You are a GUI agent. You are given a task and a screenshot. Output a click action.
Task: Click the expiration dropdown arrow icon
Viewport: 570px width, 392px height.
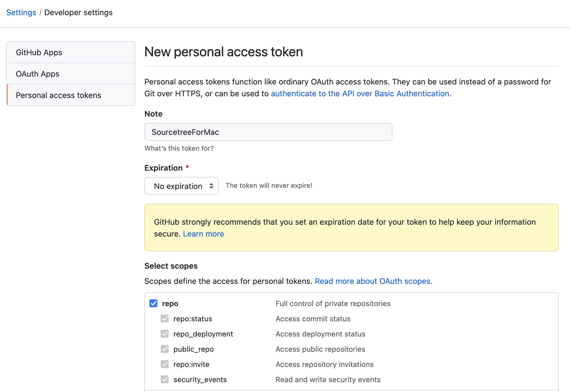pyautogui.click(x=211, y=186)
